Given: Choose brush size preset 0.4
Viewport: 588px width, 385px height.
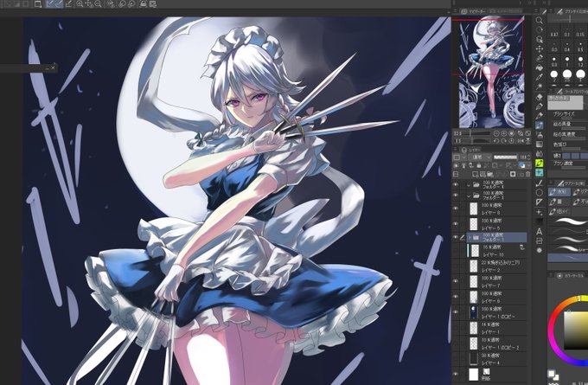Looking at the screenshot, I should pos(567,48).
